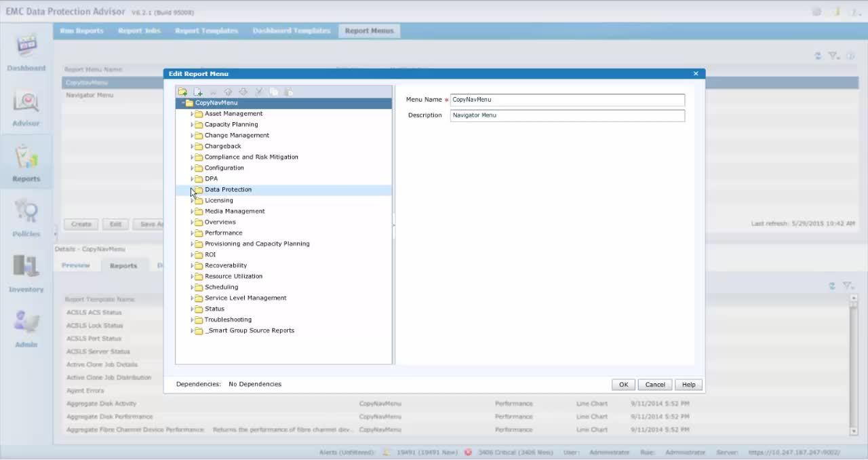Click the paste icon in menu toolbar
Image resolution: width=868 pixels, height=460 pixels.
point(289,92)
